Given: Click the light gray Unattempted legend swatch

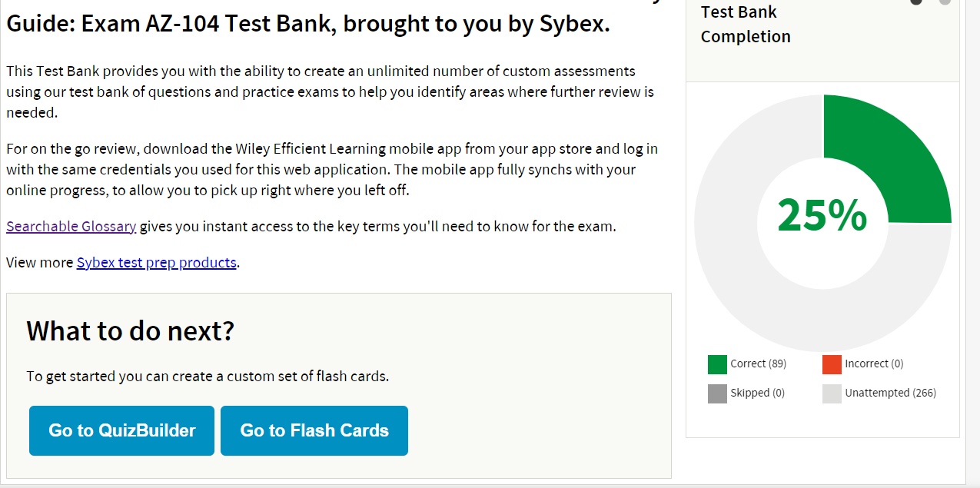Looking at the screenshot, I should pyautogui.click(x=832, y=393).
